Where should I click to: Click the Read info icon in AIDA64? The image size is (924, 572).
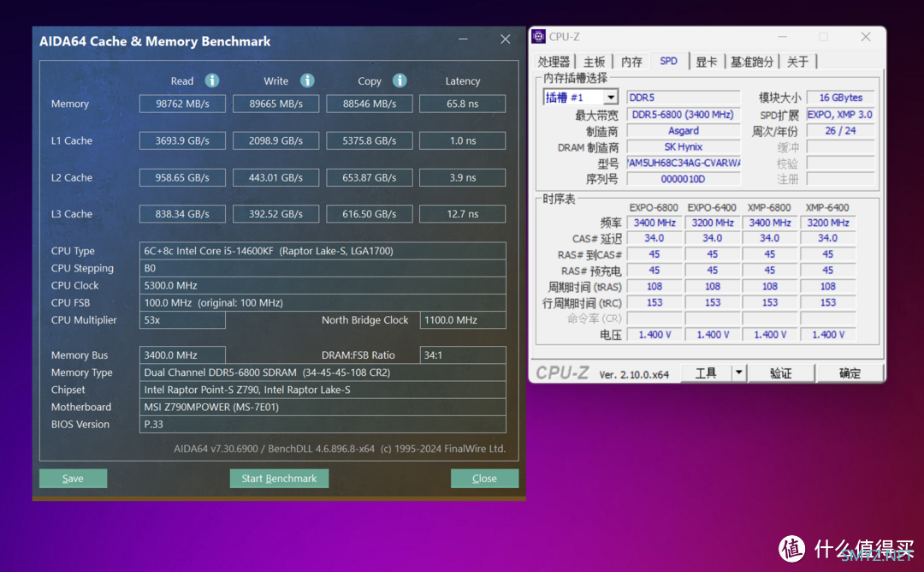click(x=212, y=80)
